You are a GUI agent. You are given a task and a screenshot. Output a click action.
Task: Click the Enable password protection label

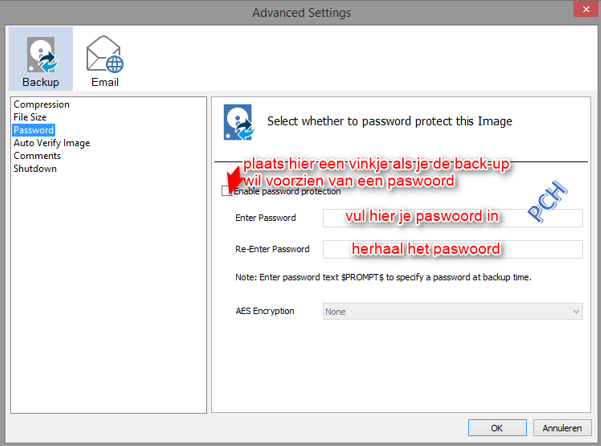click(287, 192)
